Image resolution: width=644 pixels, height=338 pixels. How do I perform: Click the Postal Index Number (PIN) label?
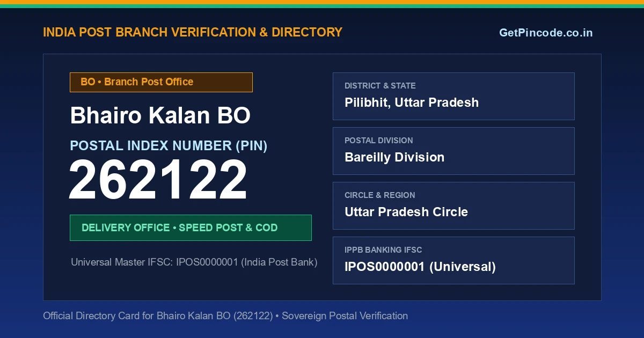169,145
